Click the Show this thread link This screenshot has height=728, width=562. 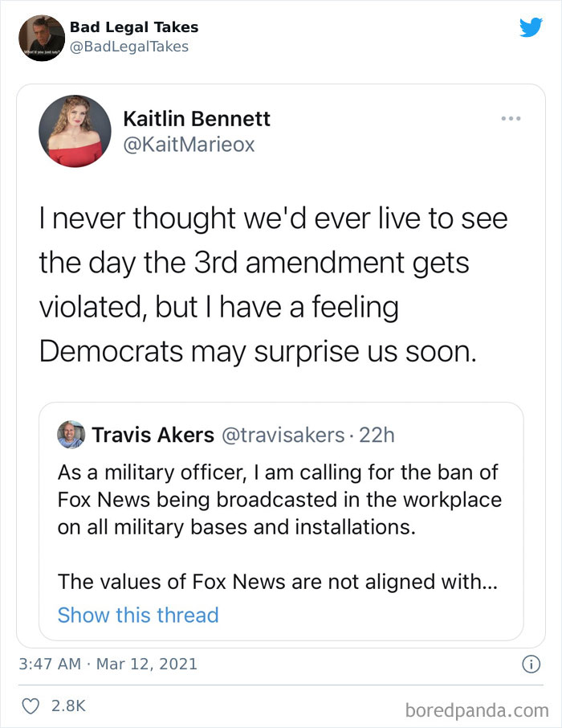coord(138,615)
